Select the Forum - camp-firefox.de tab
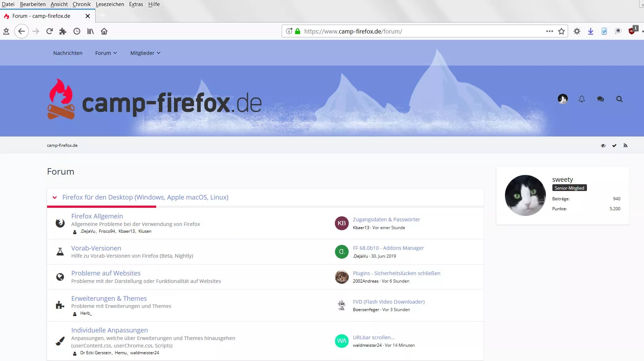 coord(47,16)
